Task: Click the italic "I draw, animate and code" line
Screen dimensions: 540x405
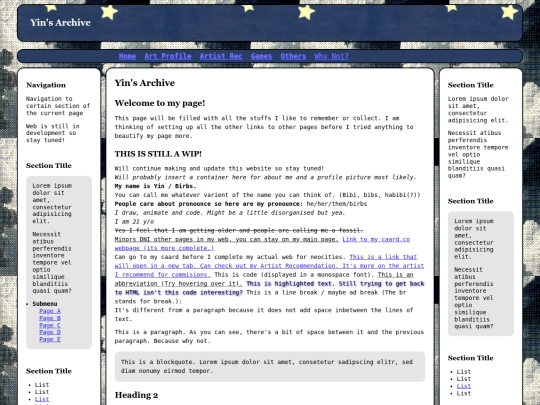Action: [230, 212]
